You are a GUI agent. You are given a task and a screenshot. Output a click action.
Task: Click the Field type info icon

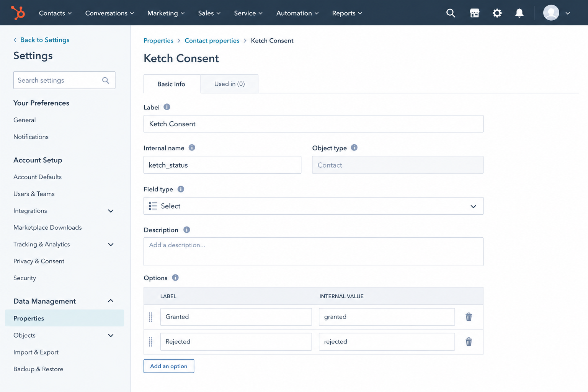181,189
